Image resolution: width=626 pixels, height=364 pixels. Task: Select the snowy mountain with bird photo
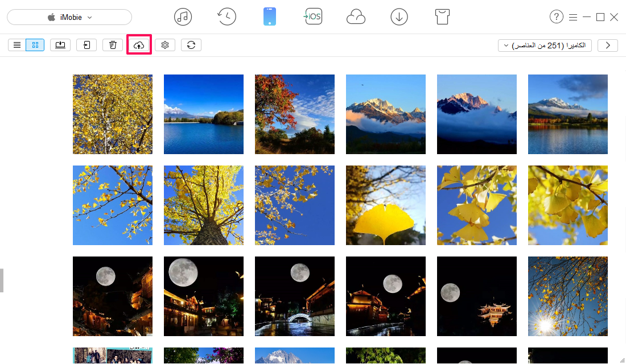[386, 114]
